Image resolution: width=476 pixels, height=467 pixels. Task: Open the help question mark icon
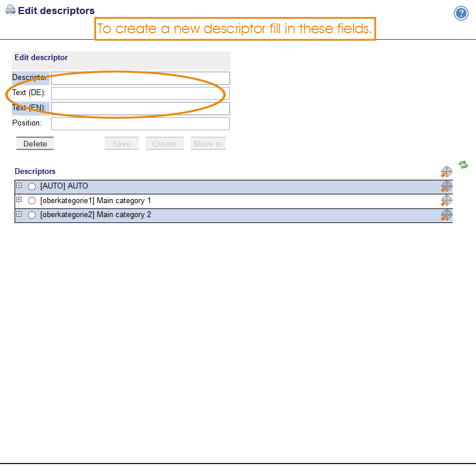(x=461, y=13)
